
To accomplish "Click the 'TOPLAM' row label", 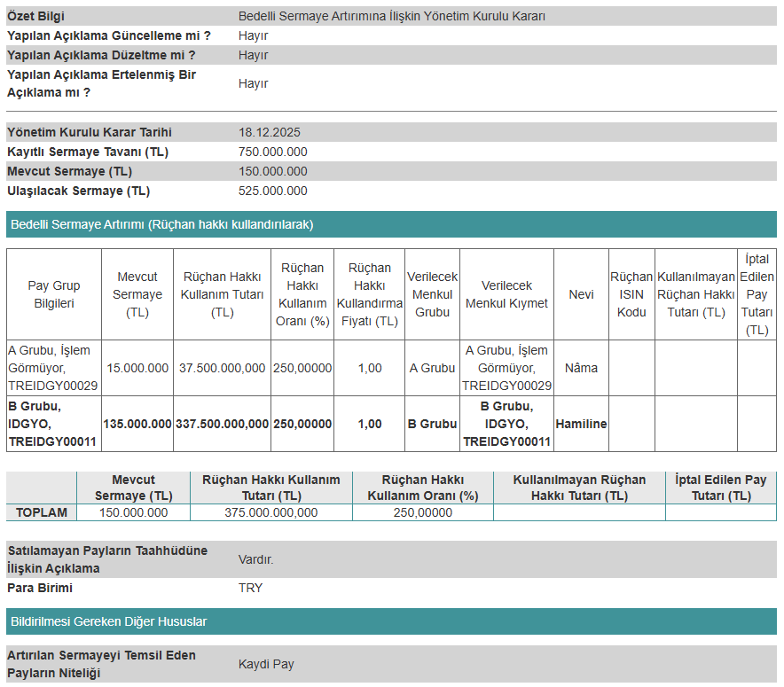I will point(42,512).
